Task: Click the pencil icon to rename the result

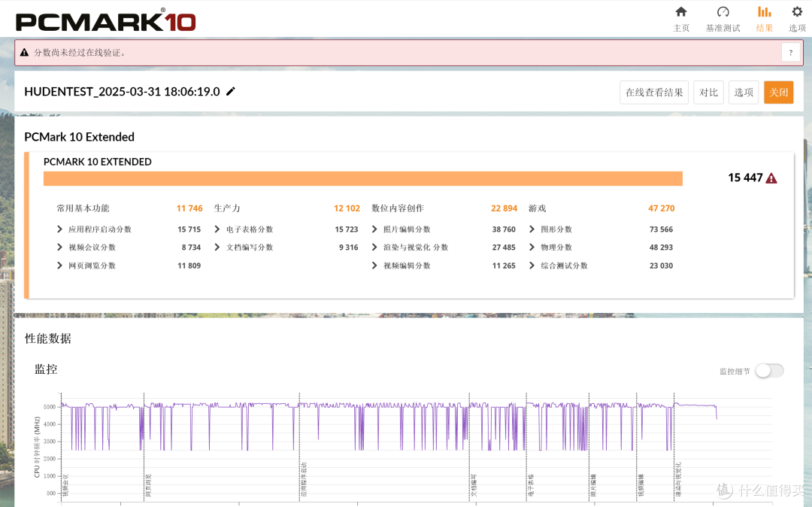Action: pyautogui.click(x=230, y=91)
